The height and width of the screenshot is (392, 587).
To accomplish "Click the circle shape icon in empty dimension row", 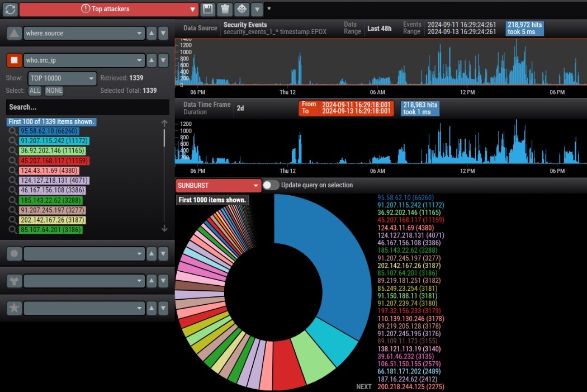I will pyautogui.click(x=14, y=254).
